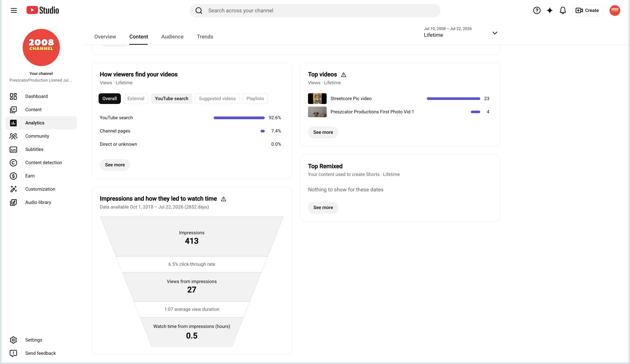Click the Content sidebar icon

(x=13, y=110)
